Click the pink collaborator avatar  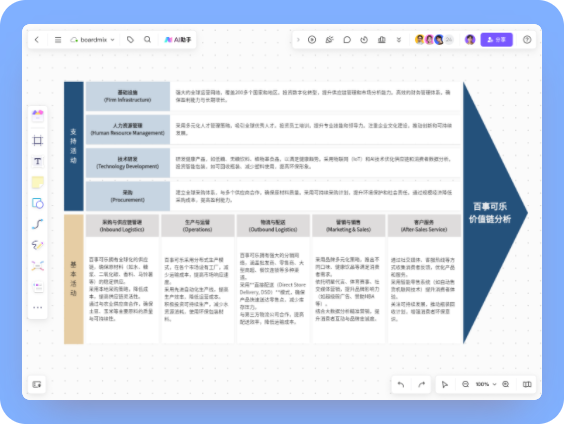coord(429,40)
